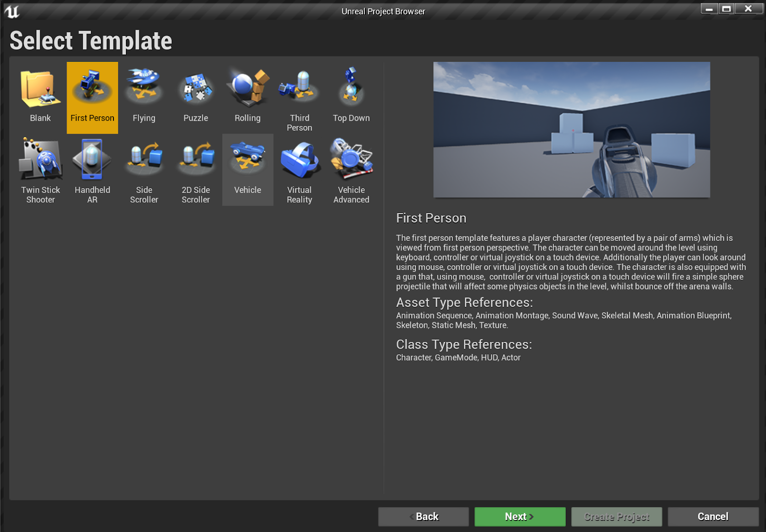Select the Side Scroller template

coord(144,170)
